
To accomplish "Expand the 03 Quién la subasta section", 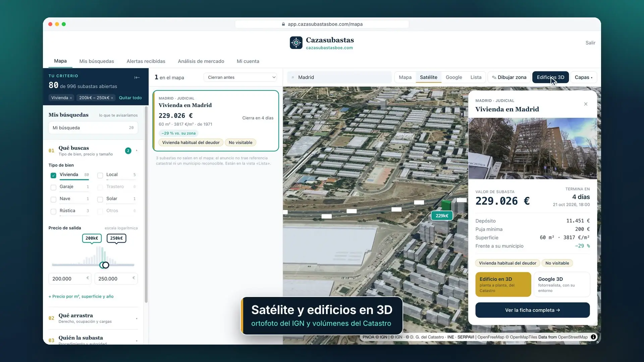I will (137, 341).
